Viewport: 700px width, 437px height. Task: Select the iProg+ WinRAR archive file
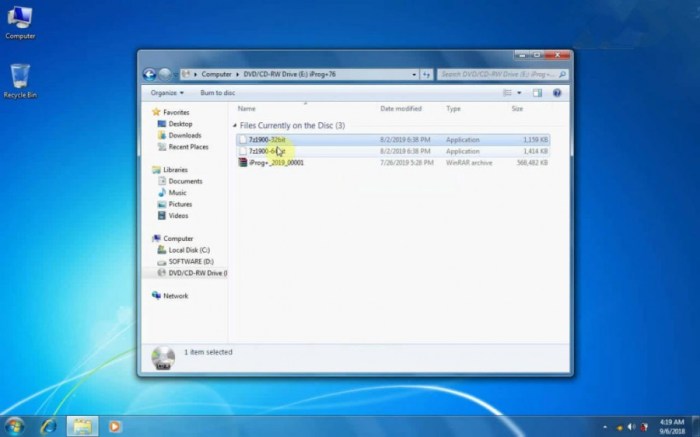[x=276, y=162]
